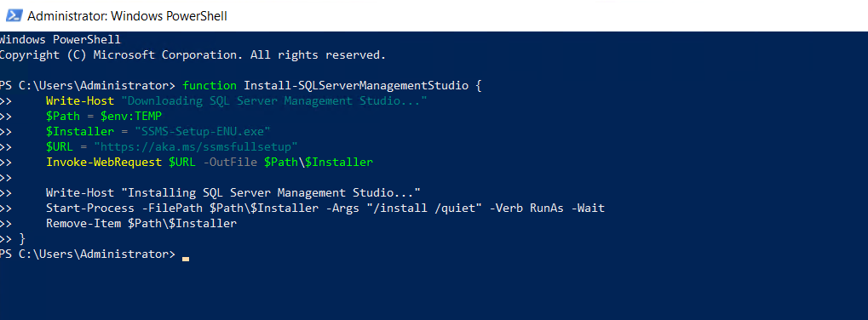This screenshot has height=320, width=868.
Task: Click the closing brace of the function
Action: 22,239
